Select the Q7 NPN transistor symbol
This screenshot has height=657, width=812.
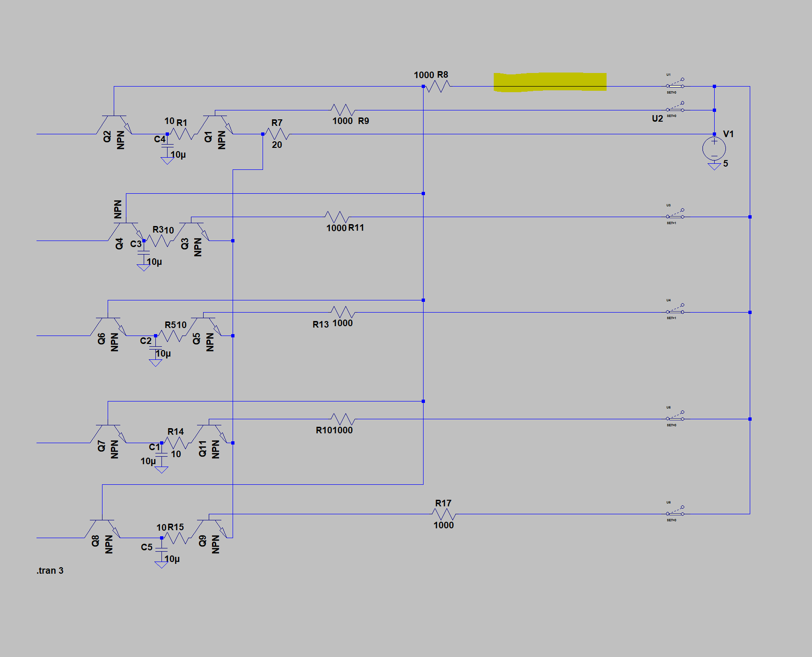108,433
